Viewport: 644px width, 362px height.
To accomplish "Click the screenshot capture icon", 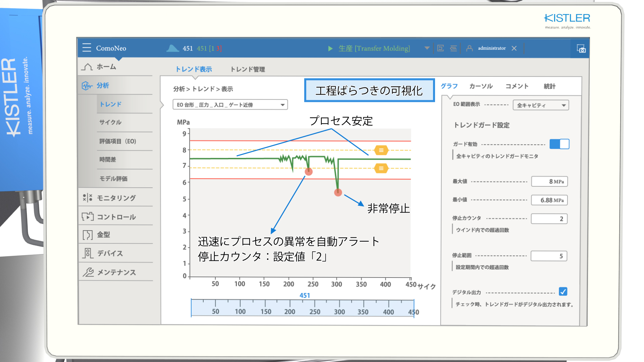I will coord(581,49).
